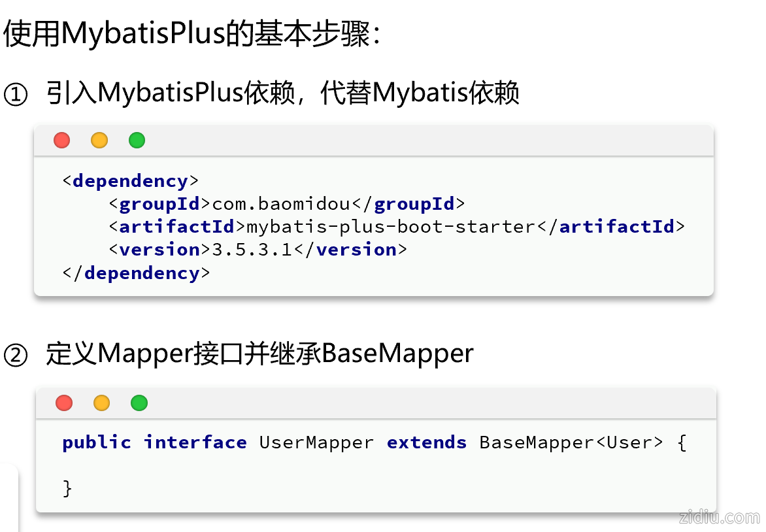Open the zidiu.com watermark link
Image resolution: width=766 pixels, height=532 pixels.
click(719, 518)
